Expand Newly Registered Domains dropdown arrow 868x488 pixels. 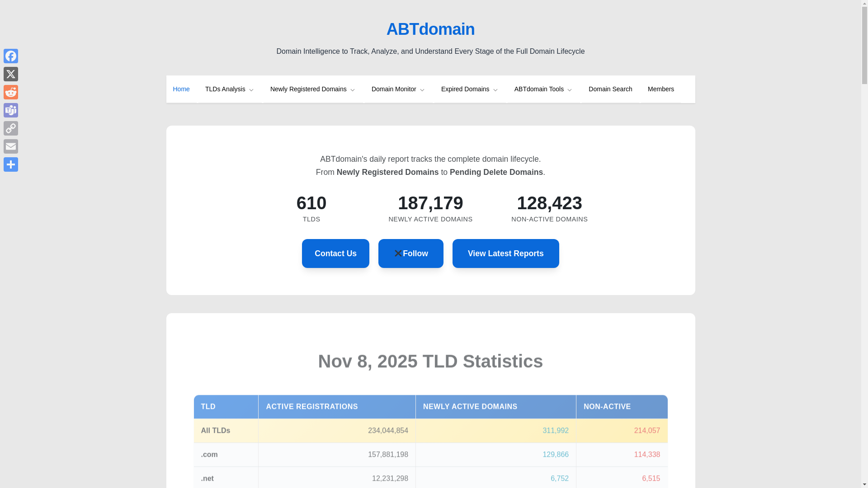pos(353,89)
